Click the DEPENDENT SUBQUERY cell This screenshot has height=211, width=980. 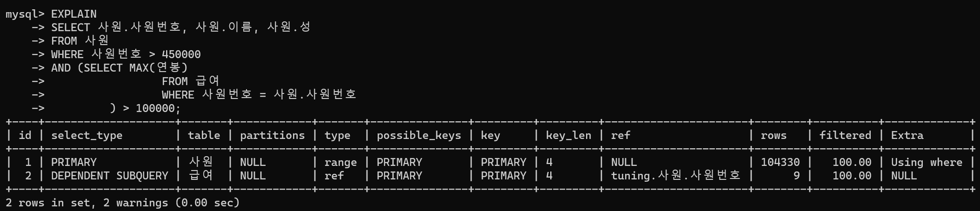pyautogui.click(x=109, y=176)
